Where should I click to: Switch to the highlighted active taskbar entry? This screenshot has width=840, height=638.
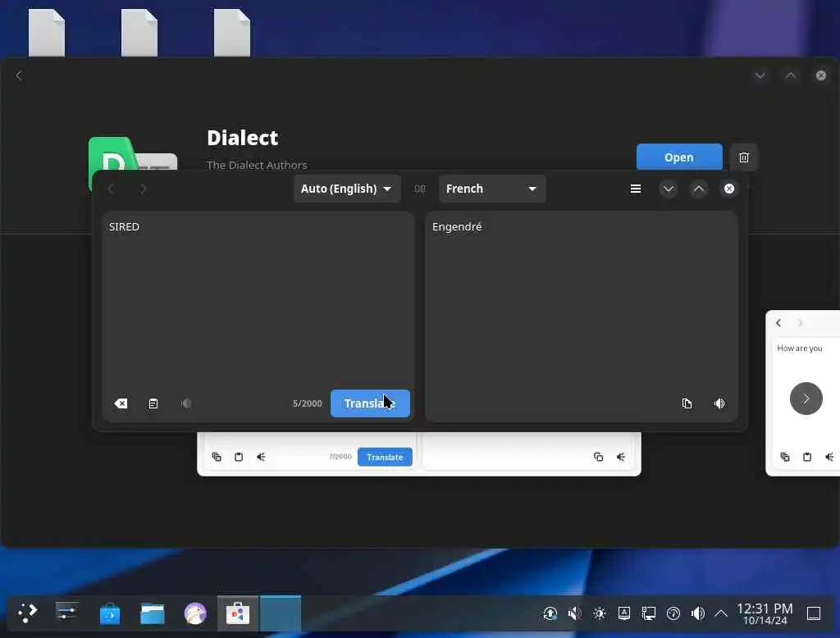[281, 613]
